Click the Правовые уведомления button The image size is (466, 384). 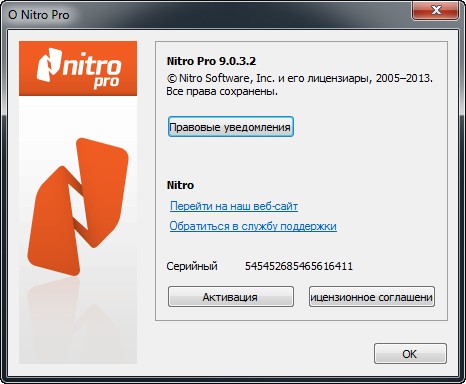click(231, 127)
